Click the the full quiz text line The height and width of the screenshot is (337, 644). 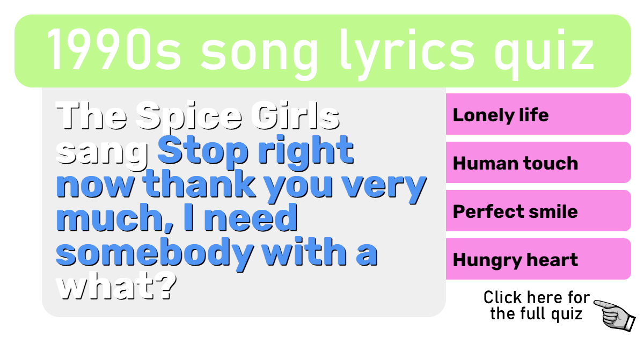536,313
